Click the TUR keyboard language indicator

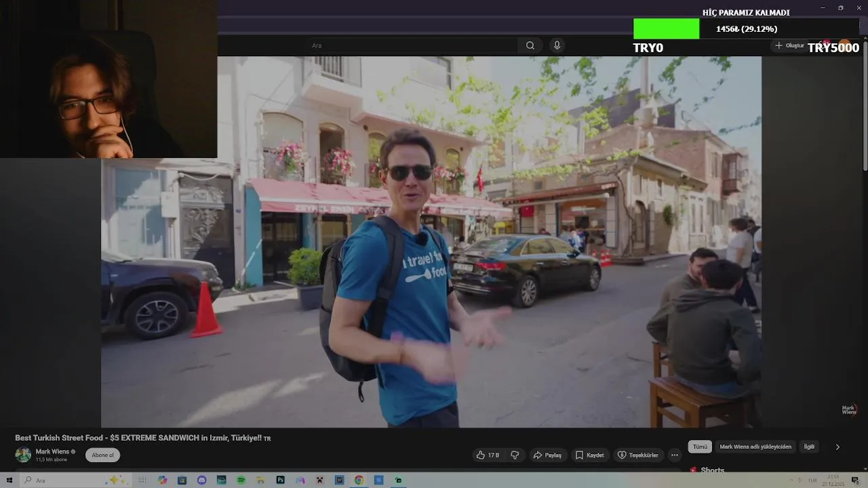pos(812,480)
